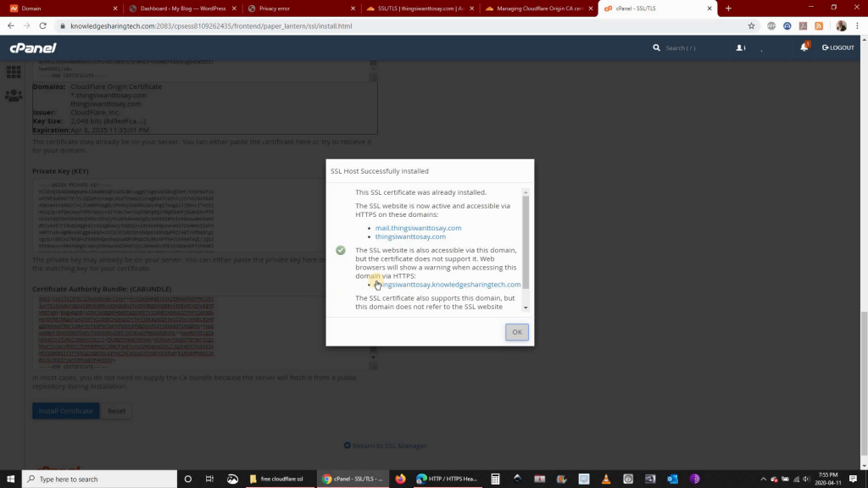Click the LOGOUT button
Screen dimensions: 868x488
(838, 47)
